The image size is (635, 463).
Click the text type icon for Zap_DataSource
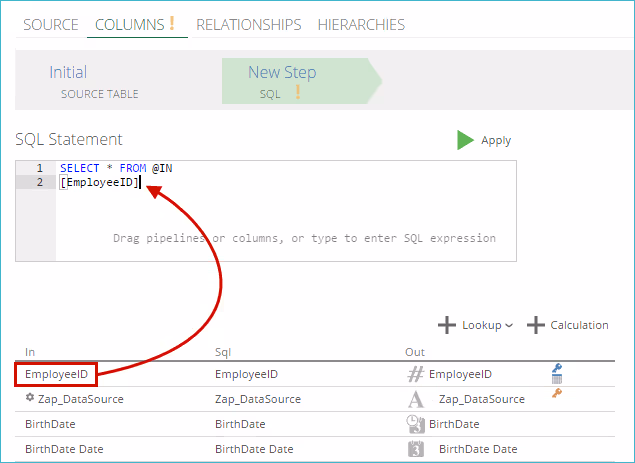[x=416, y=399]
